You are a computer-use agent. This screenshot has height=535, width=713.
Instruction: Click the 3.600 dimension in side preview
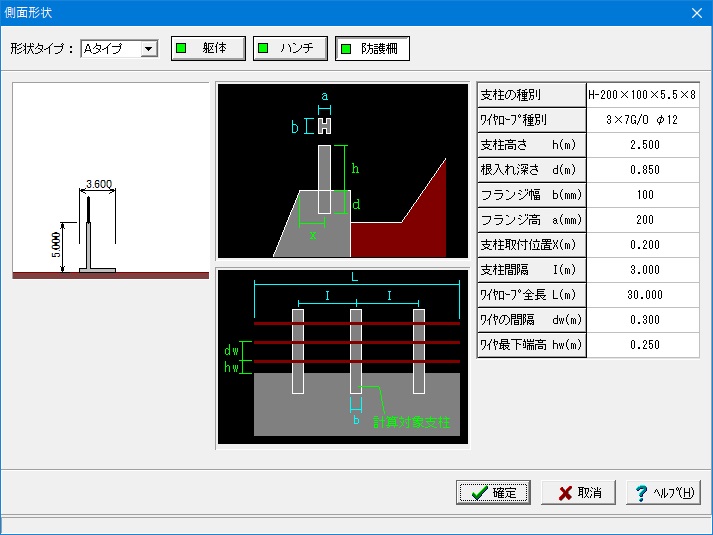coord(99,184)
